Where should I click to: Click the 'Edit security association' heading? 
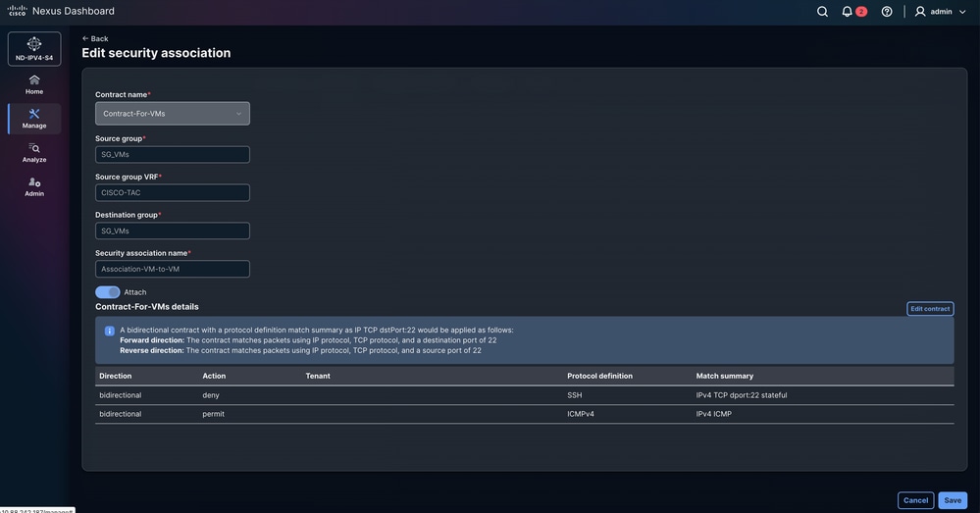click(156, 53)
